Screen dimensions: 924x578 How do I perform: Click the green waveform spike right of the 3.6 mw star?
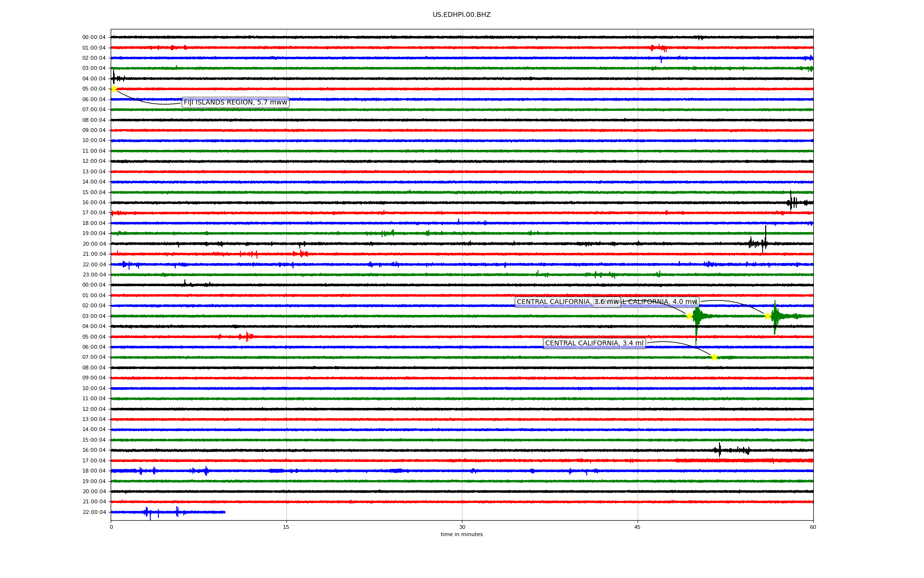[x=696, y=316]
